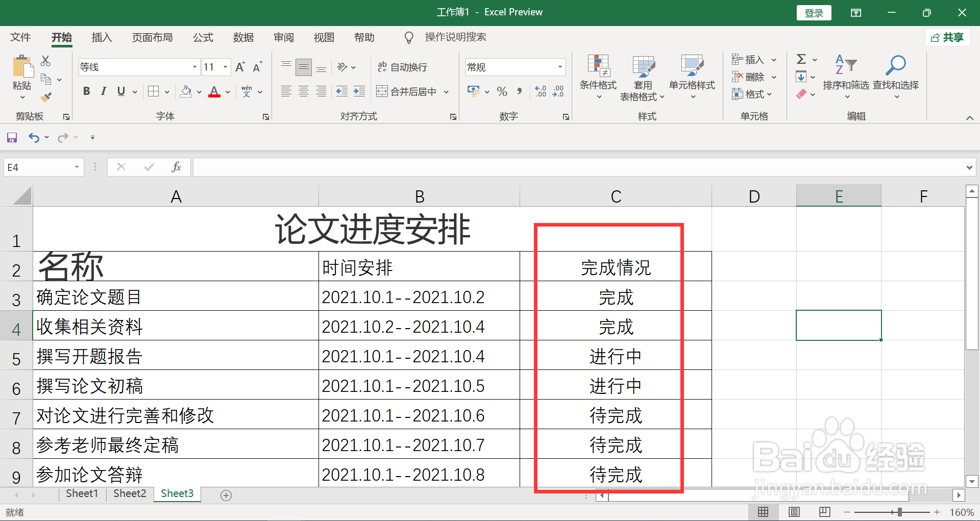This screenshot has height=521, width=980.
Task: Open the 文件 menu
Action: coord(20,37)
